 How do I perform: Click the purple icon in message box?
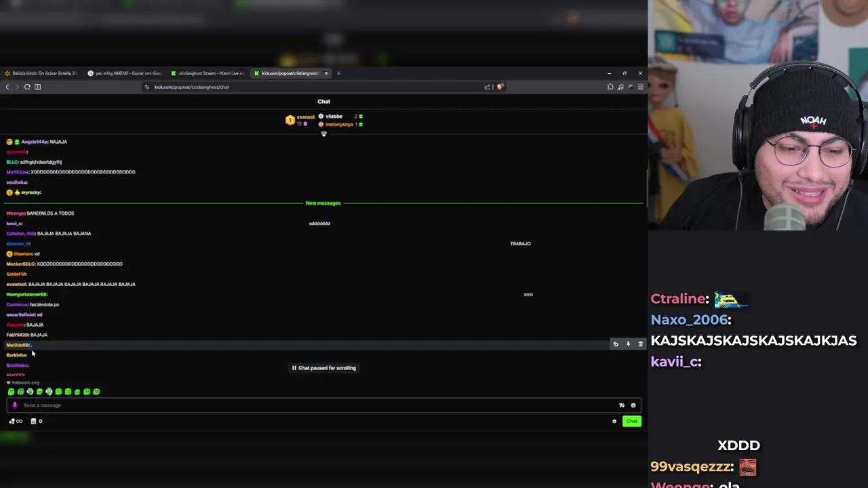coord(15,405)
